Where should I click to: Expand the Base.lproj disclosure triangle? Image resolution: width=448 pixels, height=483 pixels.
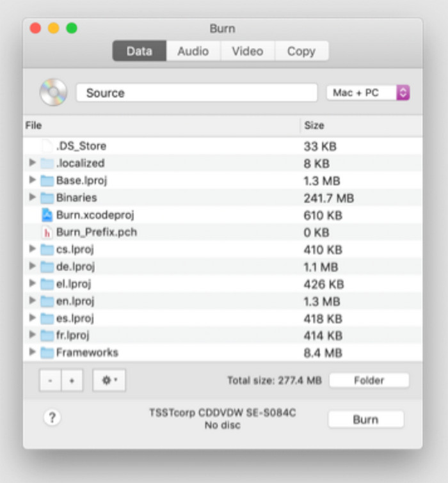pyautogui.click(x=33, y=180)
